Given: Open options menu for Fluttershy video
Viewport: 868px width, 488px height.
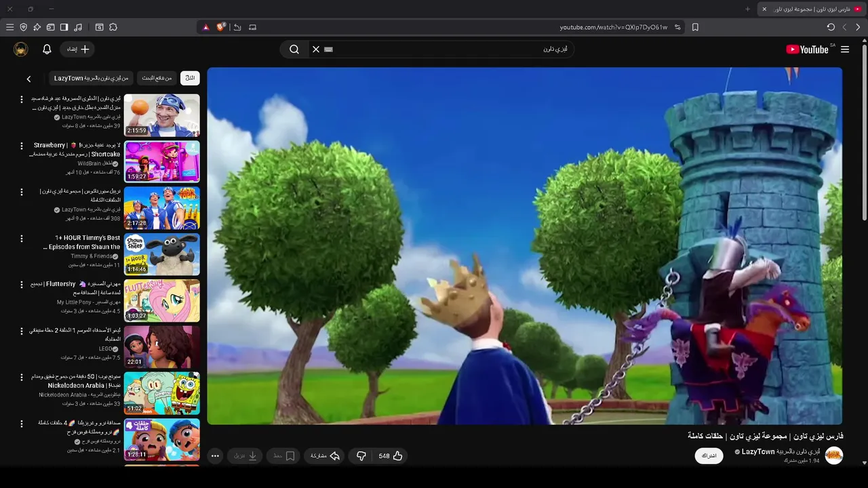Looking at the screenshot, I should [21, 285].
